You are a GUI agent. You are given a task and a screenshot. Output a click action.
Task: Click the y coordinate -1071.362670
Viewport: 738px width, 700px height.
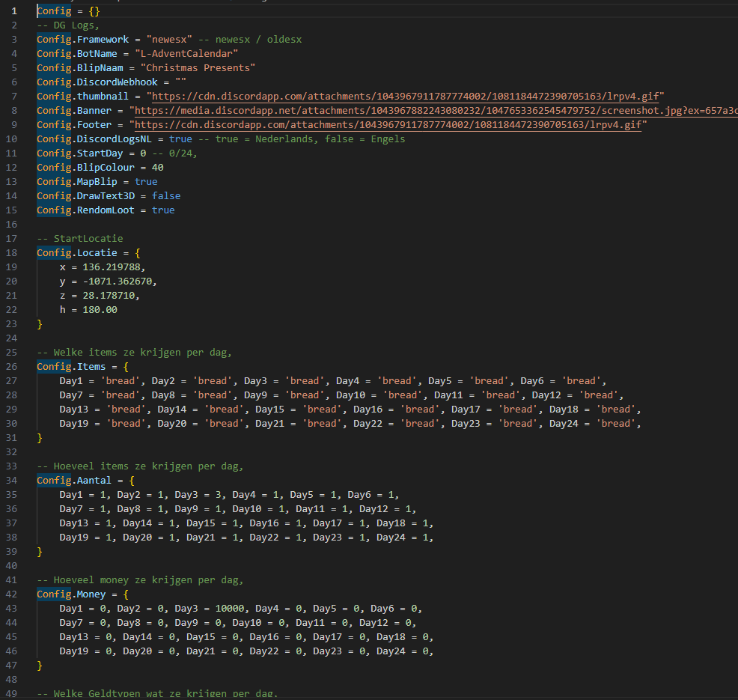pyautogui.click(x=118, y=281)
